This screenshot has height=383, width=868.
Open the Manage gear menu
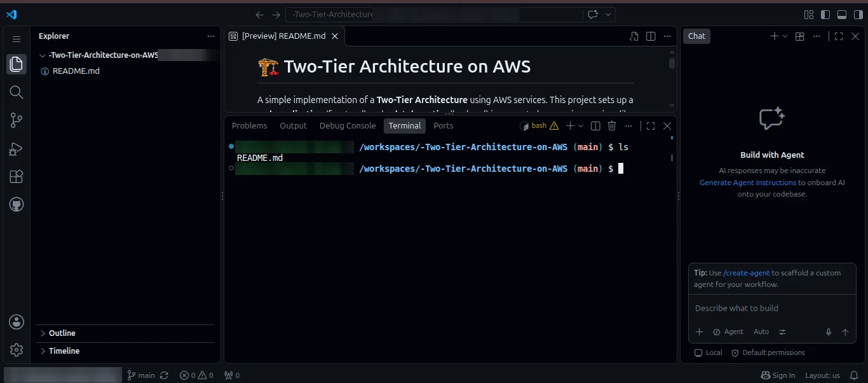(17, 350)
